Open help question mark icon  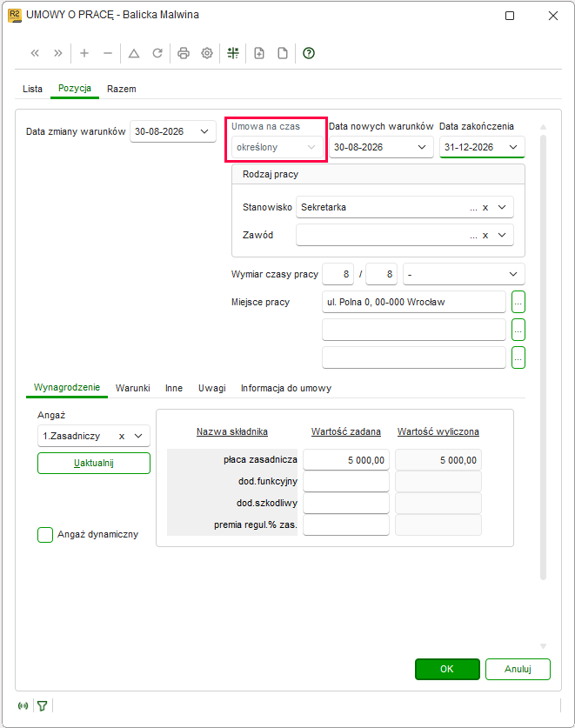pos(309,53)
